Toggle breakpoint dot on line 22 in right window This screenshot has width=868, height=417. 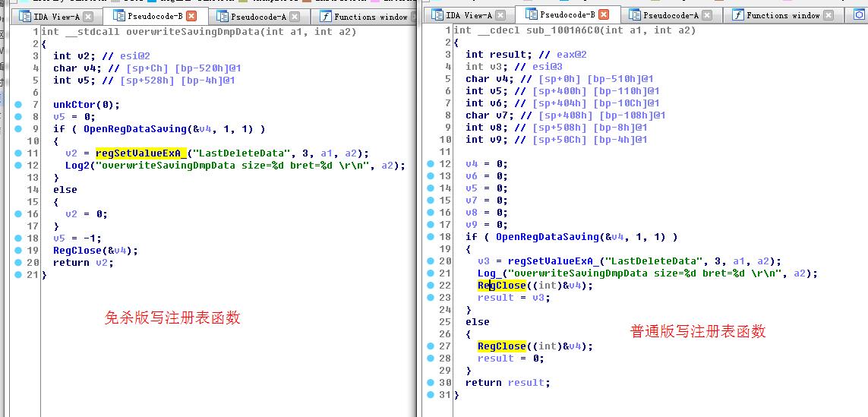tap(431, 286)
